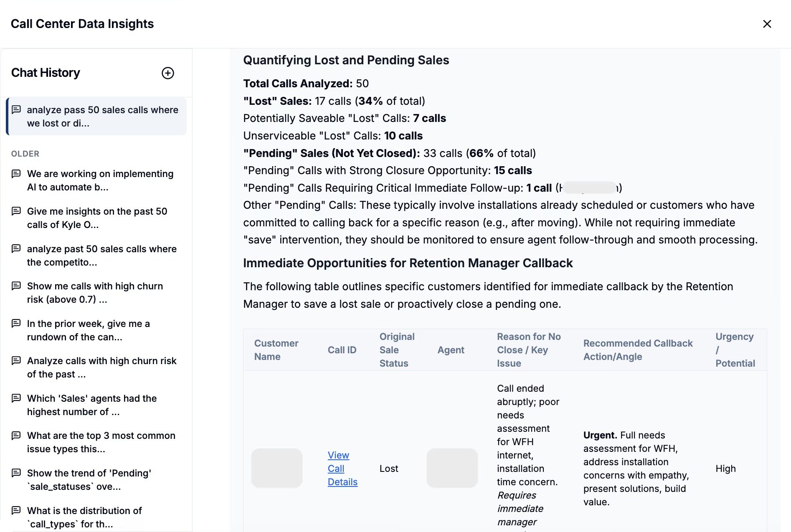The image size is (791, 532).
Task: Select 'Show me calls with high churn' chat
Action: pos(95,293)
